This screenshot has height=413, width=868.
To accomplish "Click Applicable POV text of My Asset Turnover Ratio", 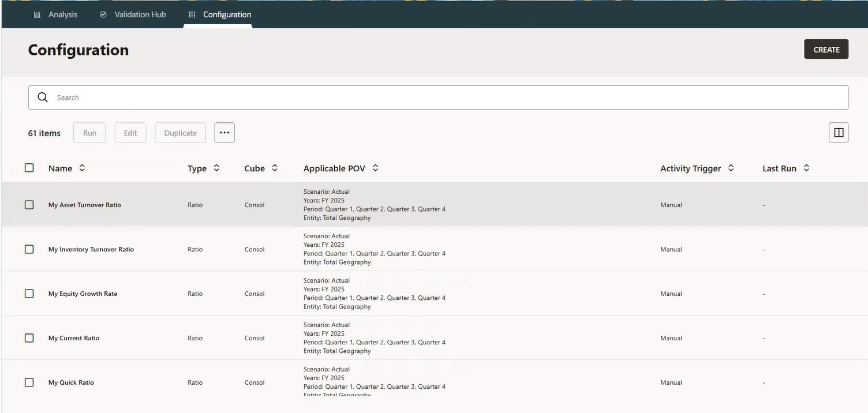I will [x=375, y=205].
